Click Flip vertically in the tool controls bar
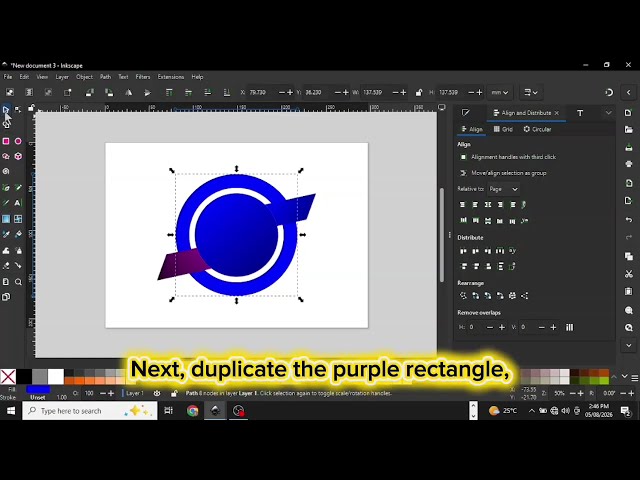Image resolution: width=640 pixels, height=480 pixels. coord(147,93)
